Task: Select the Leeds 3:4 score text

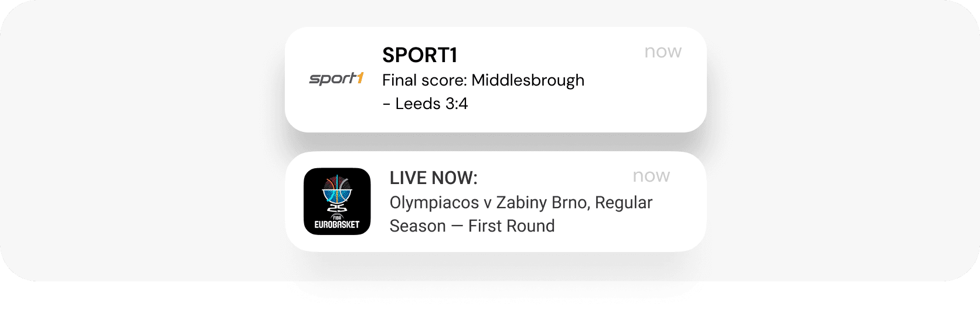Action: tap(431, 104)
